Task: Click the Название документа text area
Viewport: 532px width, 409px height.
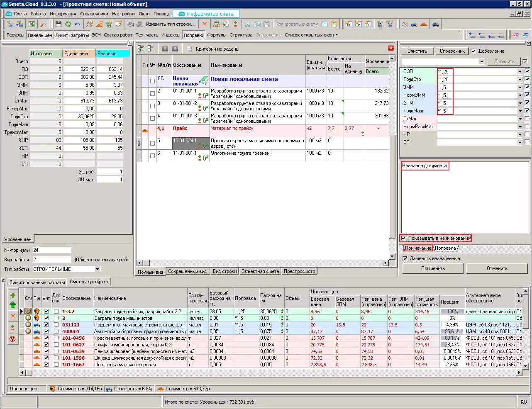Action: pyautogui.click(x=466, y=197)
